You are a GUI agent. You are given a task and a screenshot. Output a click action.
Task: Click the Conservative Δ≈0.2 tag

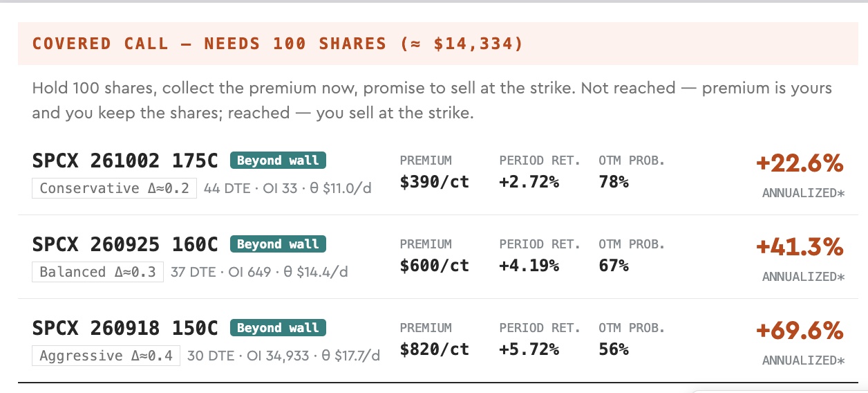pyautogui.click(x=114, y=188)
